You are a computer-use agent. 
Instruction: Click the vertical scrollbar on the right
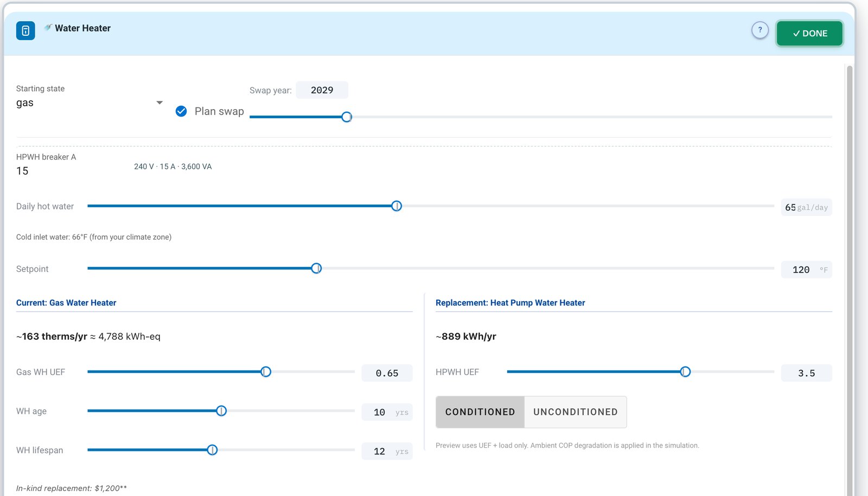[850, 279]
